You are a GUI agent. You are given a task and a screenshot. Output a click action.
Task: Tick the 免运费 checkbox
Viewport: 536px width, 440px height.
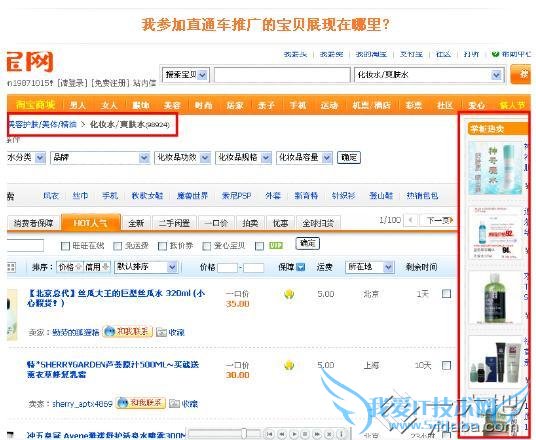[x=118, y=246]
